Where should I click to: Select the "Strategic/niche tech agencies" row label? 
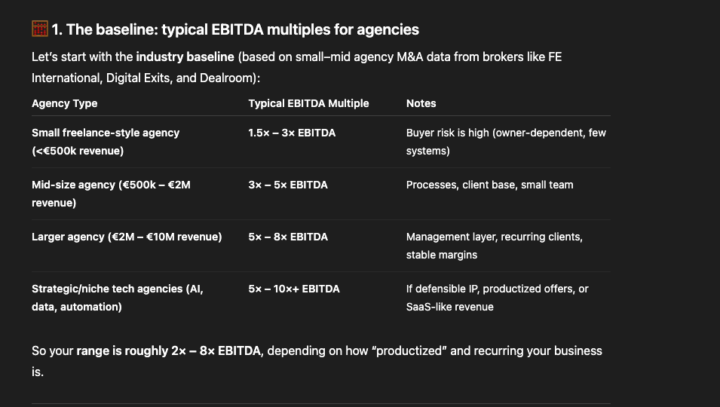click(117, 289)
